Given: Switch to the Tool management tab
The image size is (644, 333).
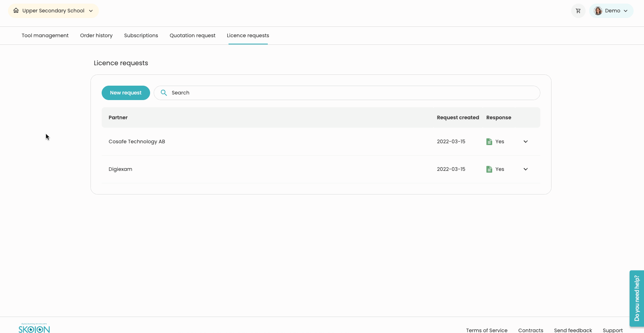Looking at the screenshot, I should (45, 36).
